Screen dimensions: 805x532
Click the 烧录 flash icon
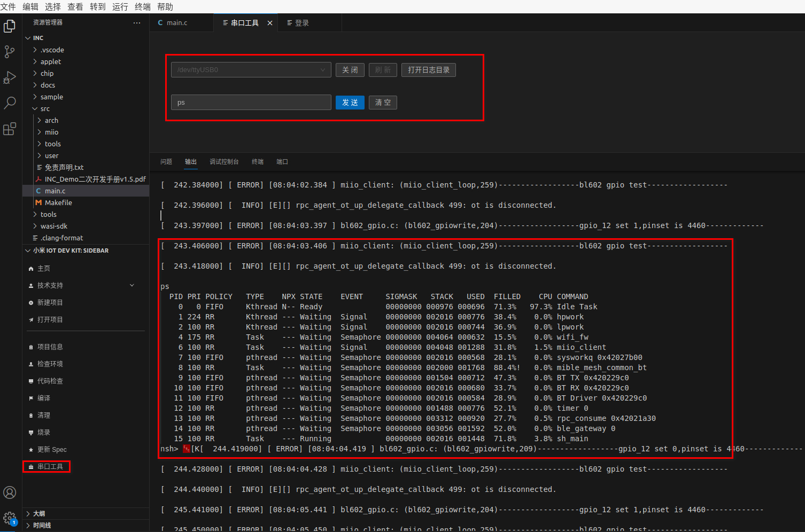(31, 433)
